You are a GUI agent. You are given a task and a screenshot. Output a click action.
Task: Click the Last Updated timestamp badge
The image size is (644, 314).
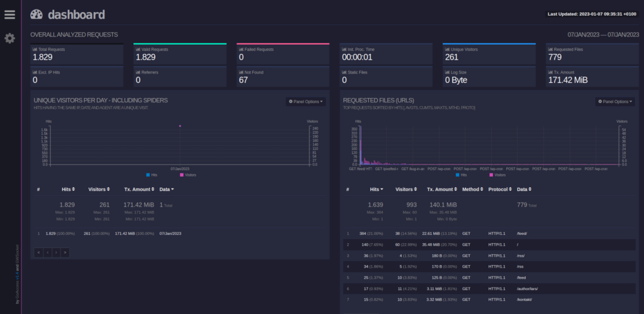(x=592, y=14)
